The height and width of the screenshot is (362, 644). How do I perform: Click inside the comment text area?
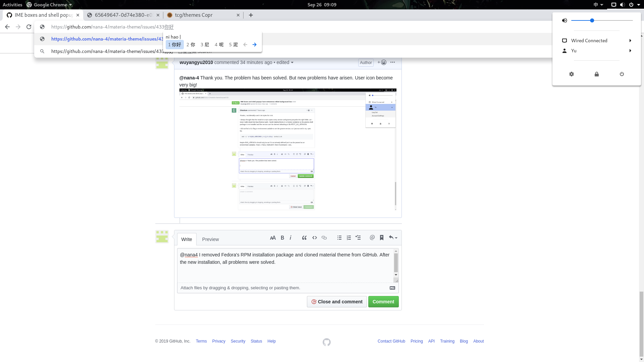tap(285, 265)
